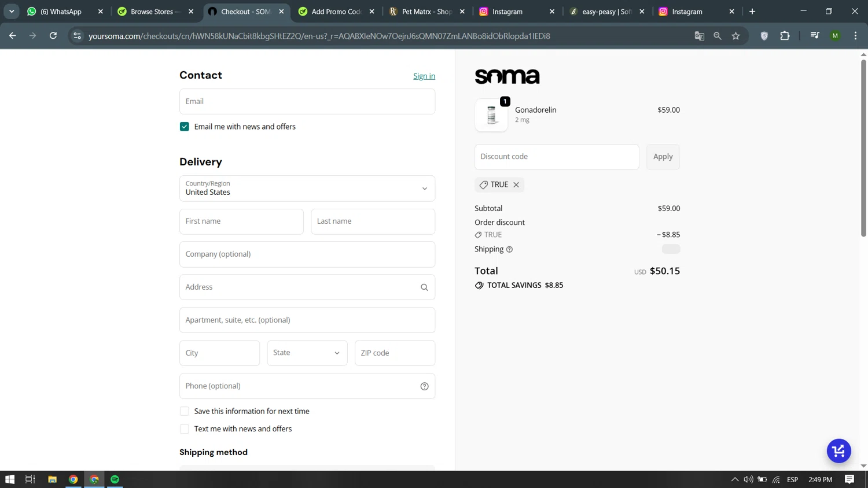
Task: Click the phone field help question icon
Action: 424,386
